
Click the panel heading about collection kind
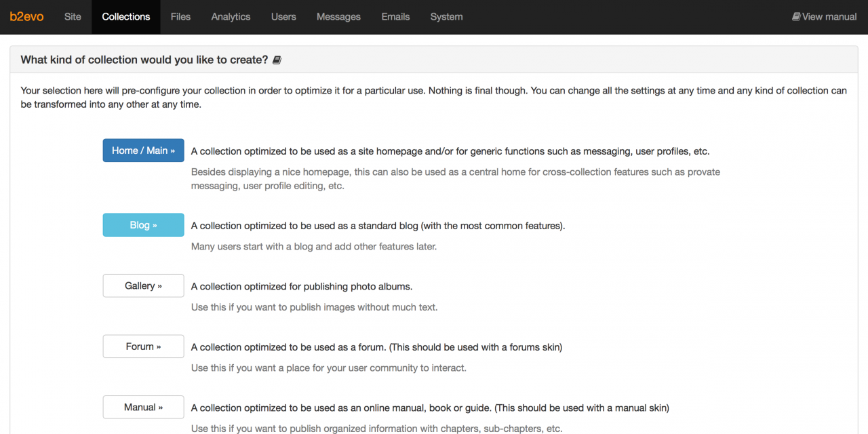144,60
